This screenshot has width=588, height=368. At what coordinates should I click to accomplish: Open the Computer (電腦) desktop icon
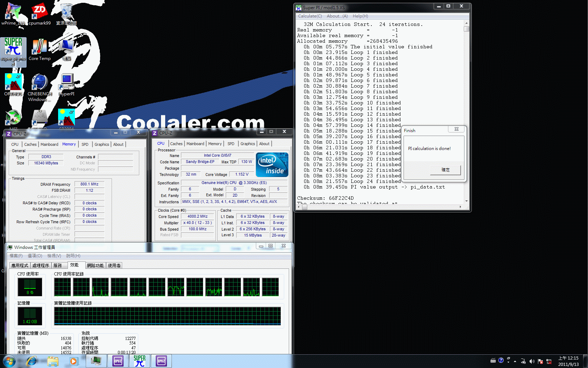point(66,50)
